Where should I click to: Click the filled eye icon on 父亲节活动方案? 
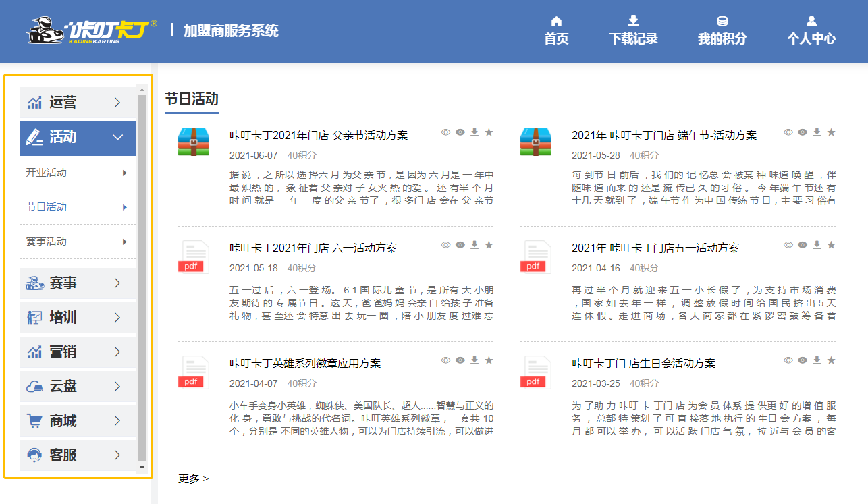click(x=460, y=132)
